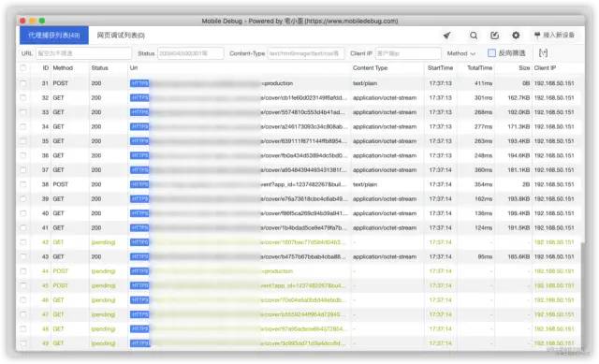
Task: Select the 199.4KB size cell in row 40
Action: click(x=519, y=213)
